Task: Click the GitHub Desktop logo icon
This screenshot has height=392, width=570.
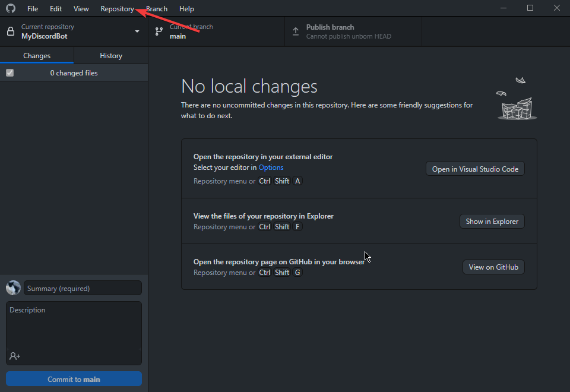Action: tap(11, 8)
